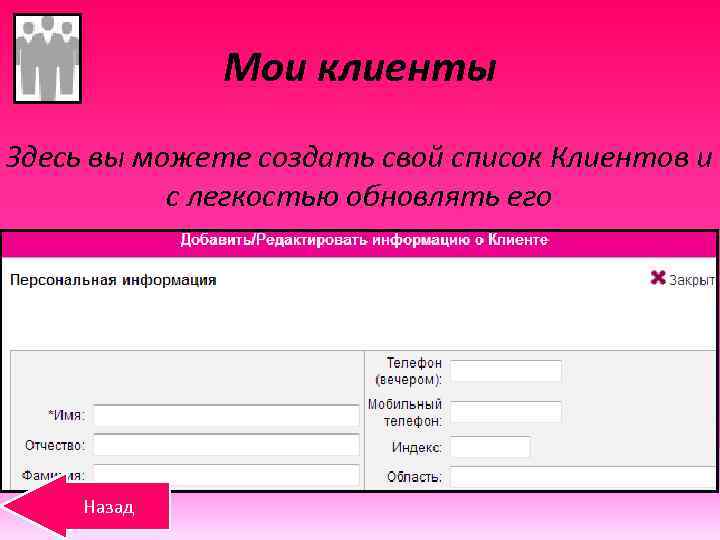Focus the Индекс input field
Screen dimensions: 720x540
click(x=490, y=447)
